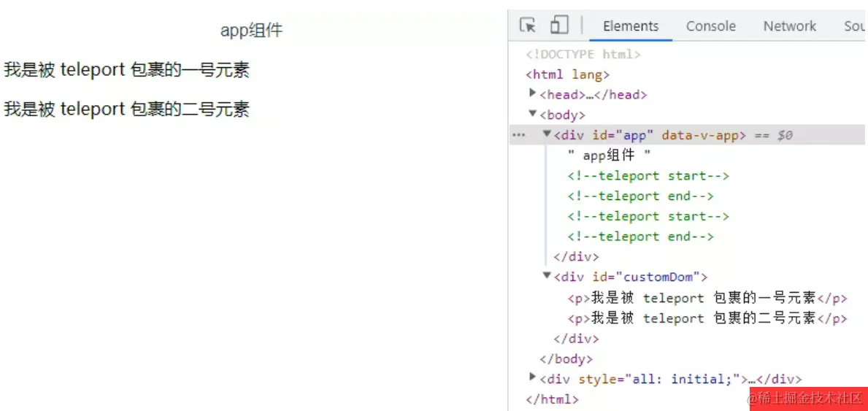This screenshot has width=868, height=411.
Task: Select the p element with 二号元素
Action: click(x=707, y=318)
